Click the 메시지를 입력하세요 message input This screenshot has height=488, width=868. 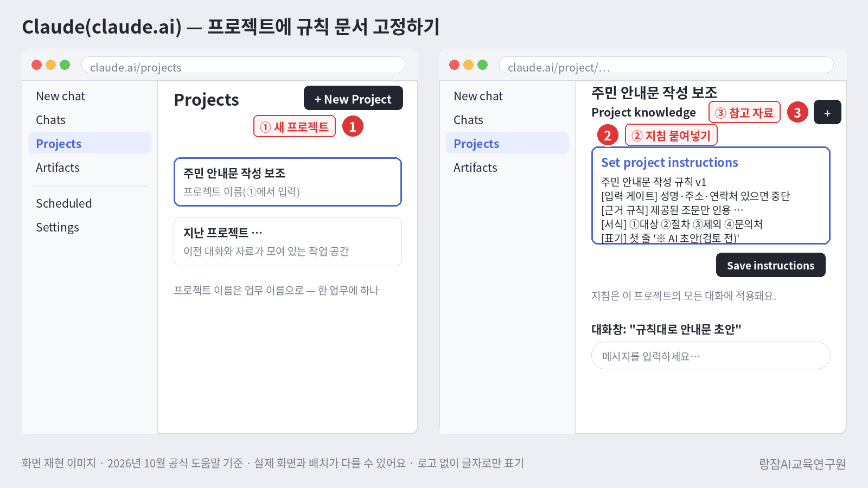pyautogui.click(x=711, y=356)
